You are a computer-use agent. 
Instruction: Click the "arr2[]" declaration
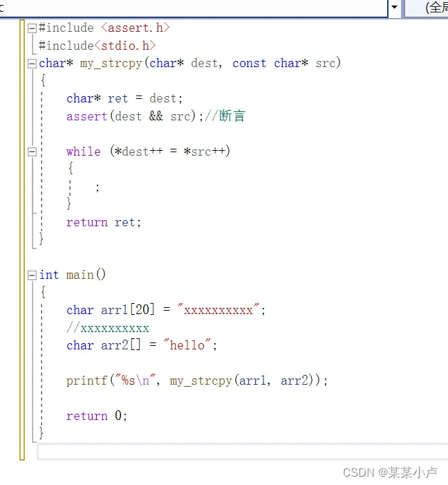click(x=121, y=345)
